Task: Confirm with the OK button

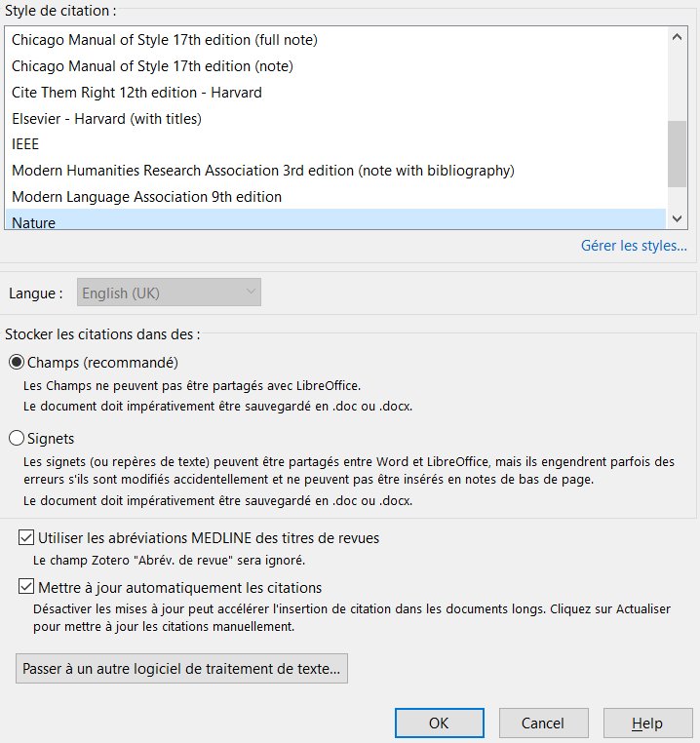Action: tap(439, 723)
